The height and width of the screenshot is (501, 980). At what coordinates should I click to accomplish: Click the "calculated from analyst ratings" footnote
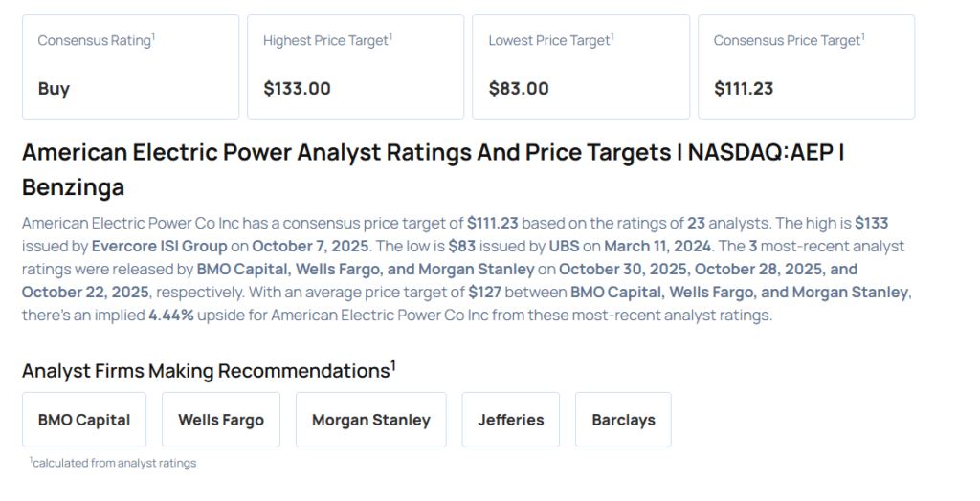tap(114, 463)
